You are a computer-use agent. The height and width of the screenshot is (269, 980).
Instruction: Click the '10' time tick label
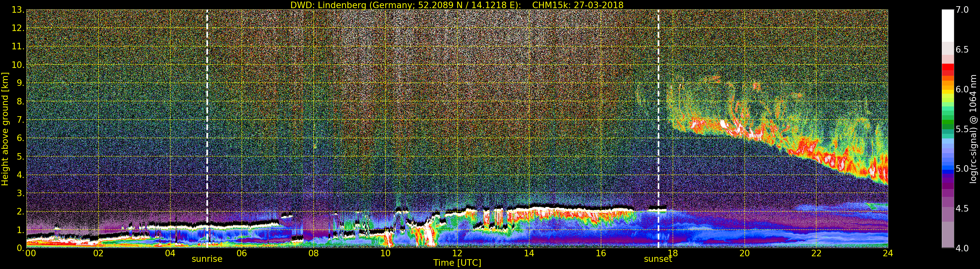385,253
